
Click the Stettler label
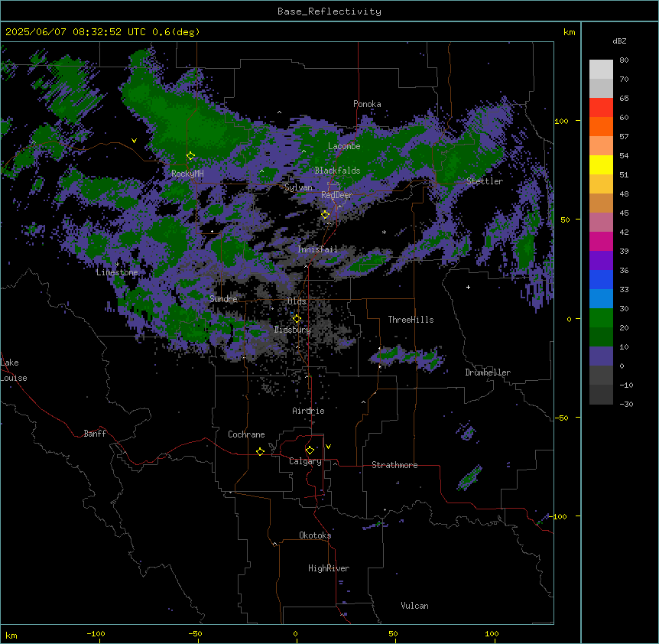(x=485, y=181)
